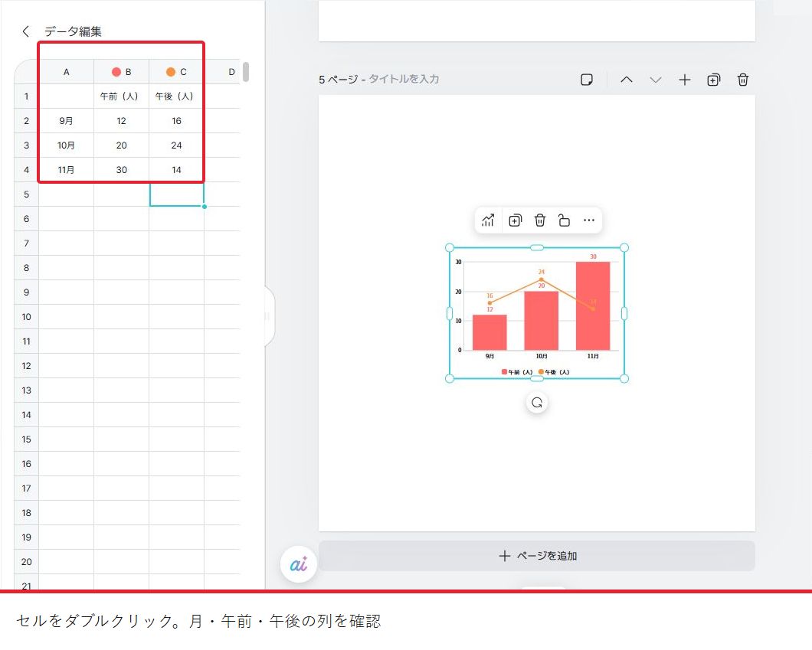Select the cell with value 16

(x=176, y=120)
